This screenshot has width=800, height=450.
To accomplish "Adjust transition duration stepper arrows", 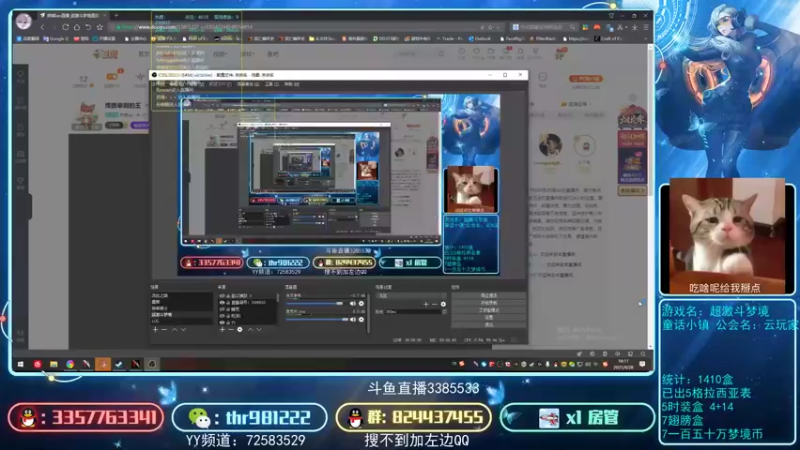I will tap(444, 312).
